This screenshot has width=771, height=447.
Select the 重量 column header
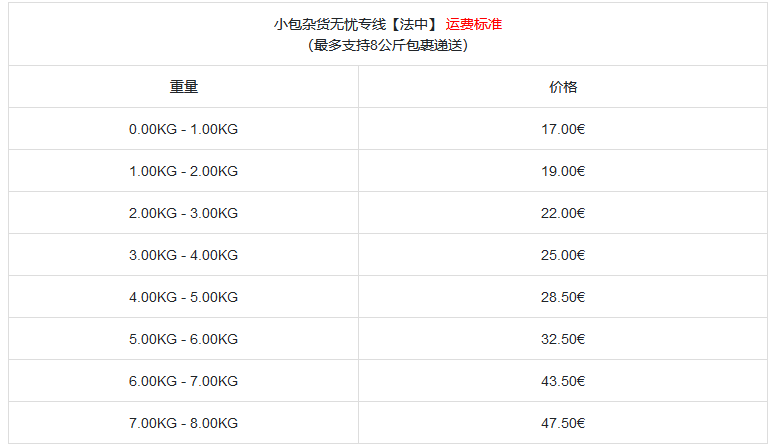click(184, 87)
